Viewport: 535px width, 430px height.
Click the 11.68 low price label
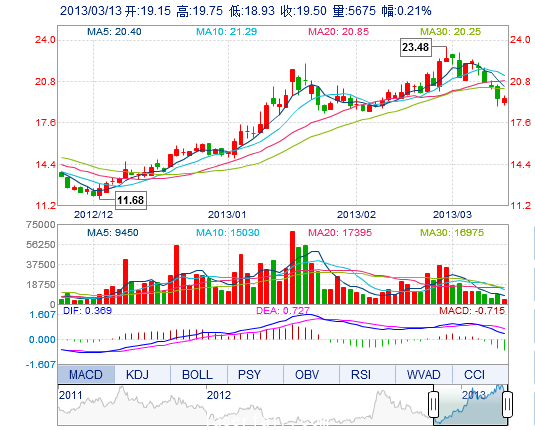tap(131, 200)
